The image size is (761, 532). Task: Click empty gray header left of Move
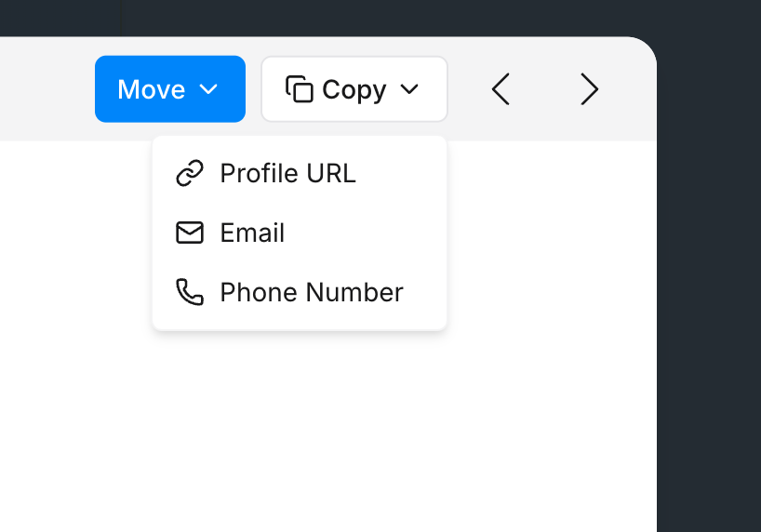[47, 89]
